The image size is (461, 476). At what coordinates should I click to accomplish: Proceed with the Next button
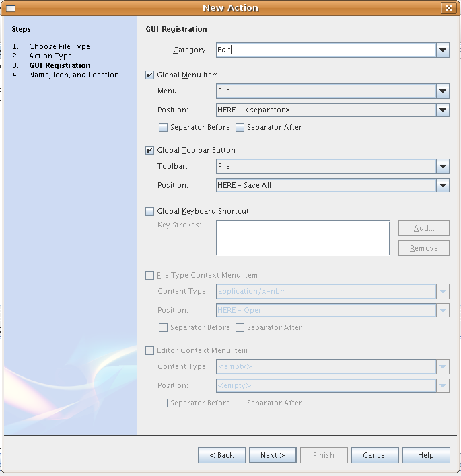273,455
